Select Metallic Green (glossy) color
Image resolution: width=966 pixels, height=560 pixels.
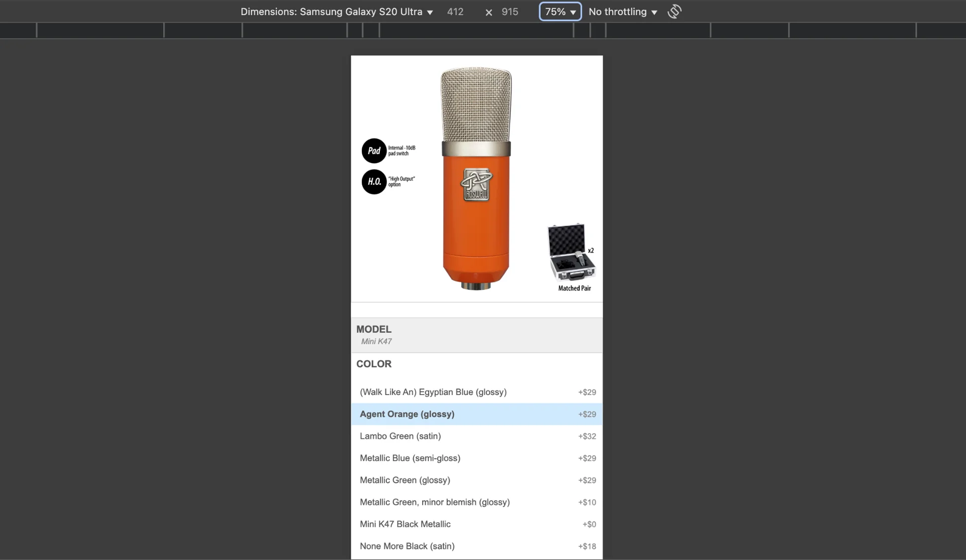pyautogui.click(x=476, y=480)
